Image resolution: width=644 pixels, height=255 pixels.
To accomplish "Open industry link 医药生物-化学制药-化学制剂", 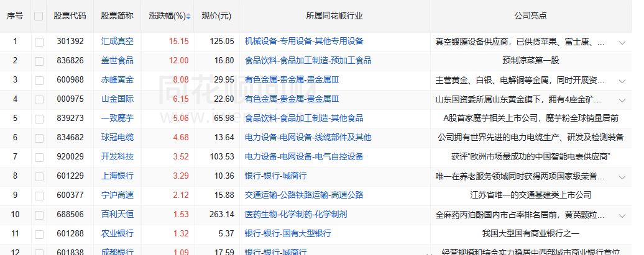I will coord(296,215).
